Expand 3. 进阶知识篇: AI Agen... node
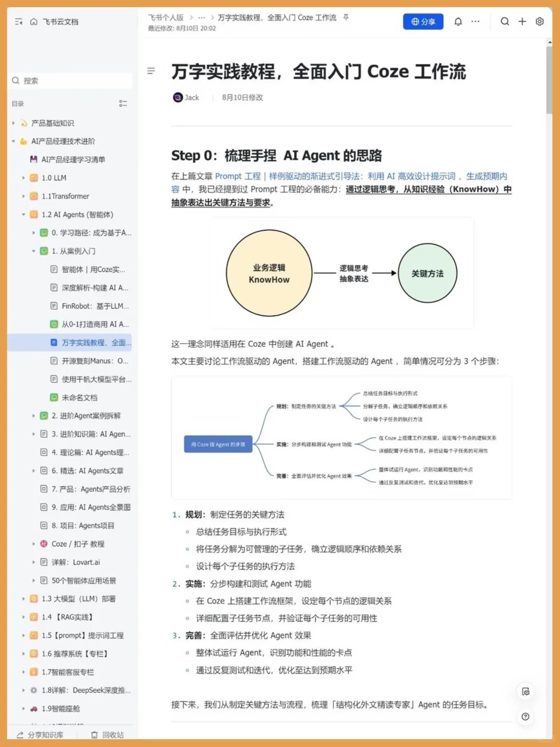The image size is (560, 747). 34,434
